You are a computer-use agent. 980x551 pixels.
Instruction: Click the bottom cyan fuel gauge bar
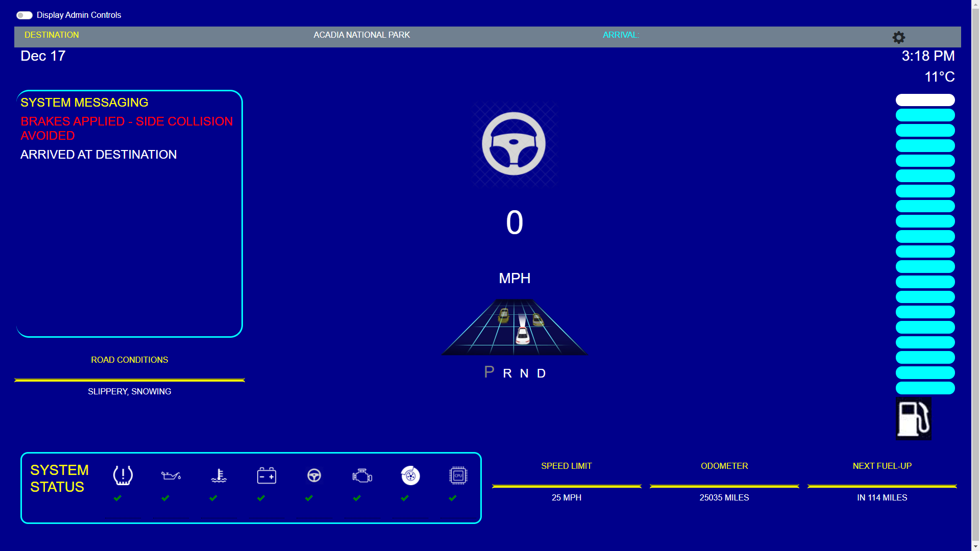(925, 388)
